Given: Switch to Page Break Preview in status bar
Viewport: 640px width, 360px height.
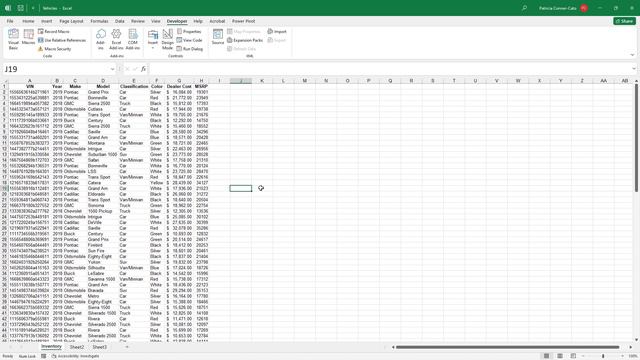Looking at the screenshot, I should tap(573, 356).
